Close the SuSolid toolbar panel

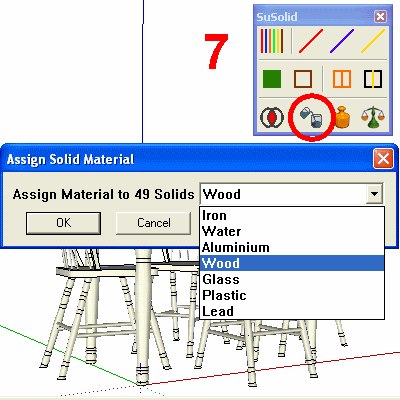click(x=380, y=16)
